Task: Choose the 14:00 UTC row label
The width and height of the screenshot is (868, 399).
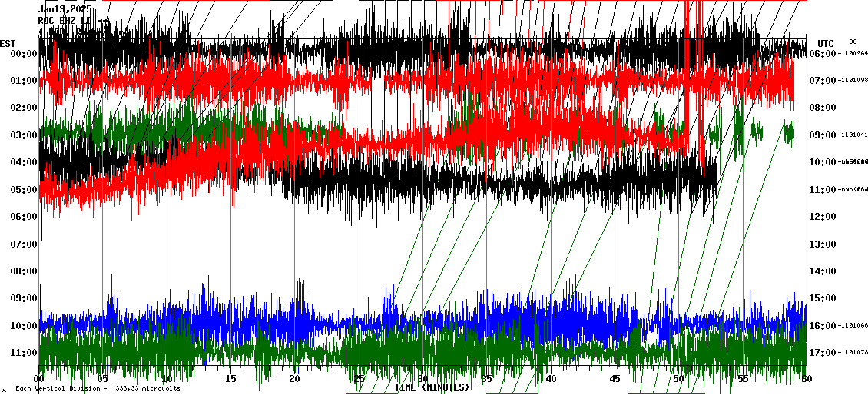Action: 822,271
